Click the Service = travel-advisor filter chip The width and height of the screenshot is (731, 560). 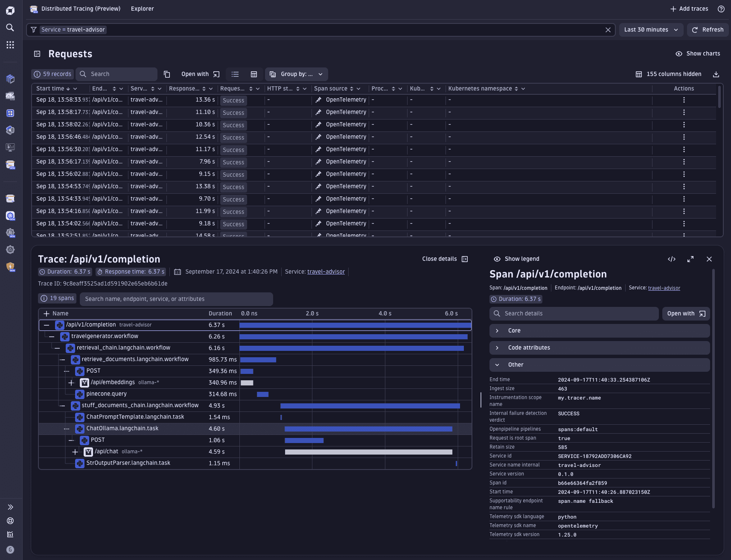73,30
